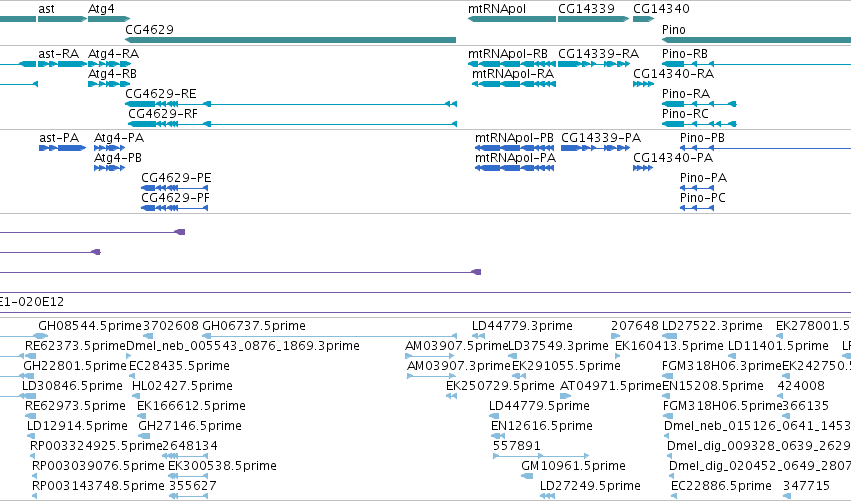Screen dimensions: 851x501
Task: Click the LD27249.5prime EST
Action: point(590,486)
